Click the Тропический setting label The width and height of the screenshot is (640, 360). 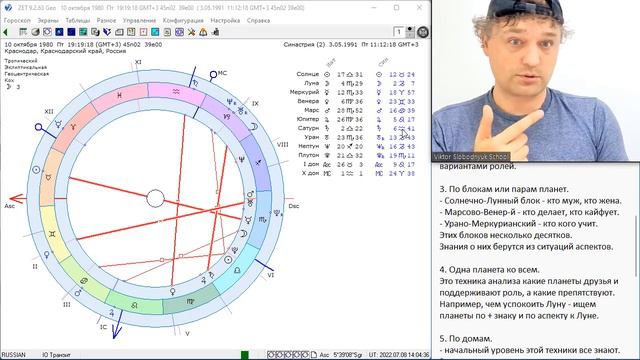point(21,61)
